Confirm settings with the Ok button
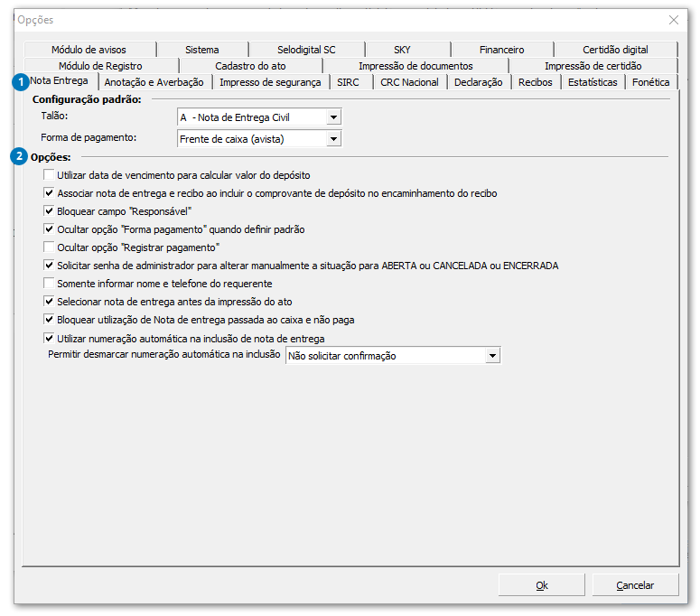 click(542, 585)
